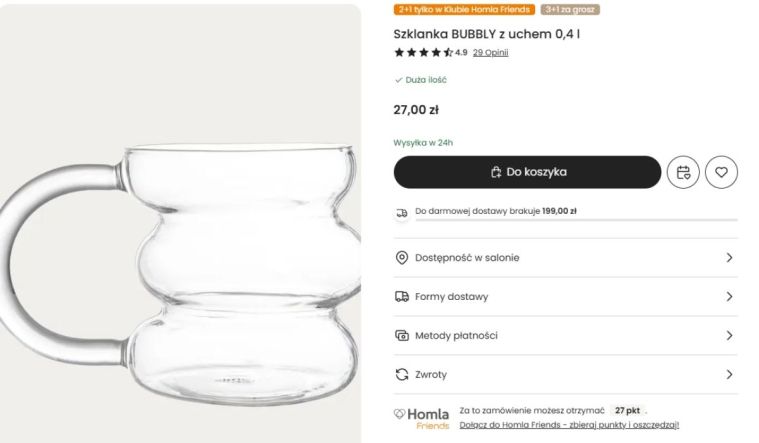The height and width of the screenshot is (443, 759).
Task: Open the BUBBLY glass mug product image
Action: point(181,224)
